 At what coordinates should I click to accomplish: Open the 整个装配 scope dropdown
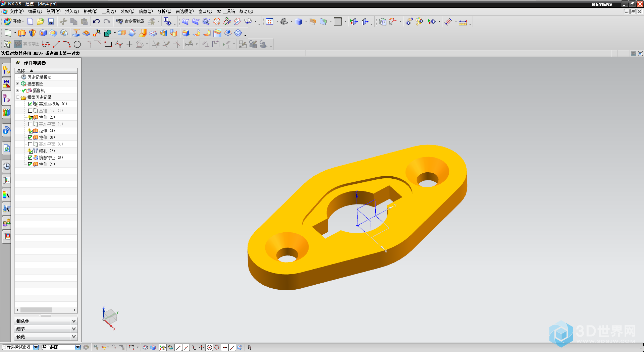point(78,347)
